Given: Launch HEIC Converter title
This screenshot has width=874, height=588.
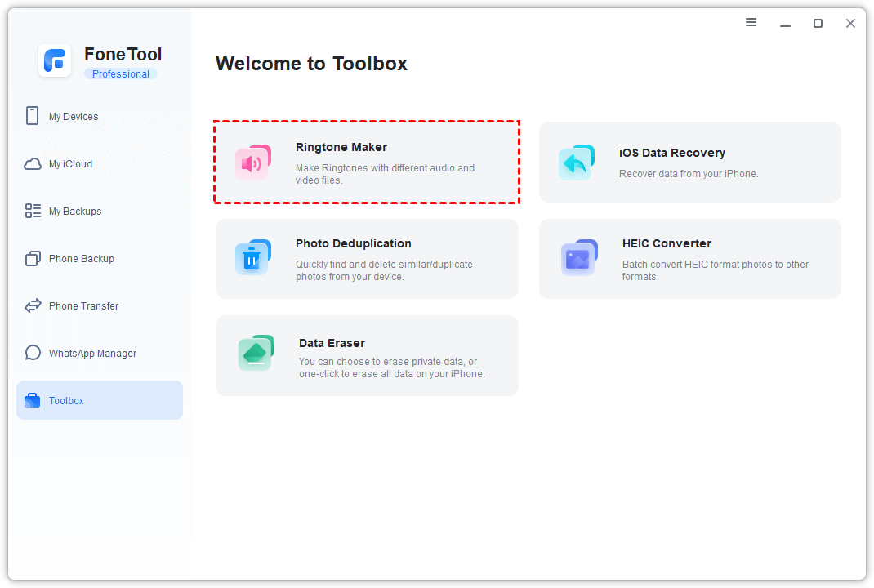Looking at the screenshot, I should (x=667, y=243).
